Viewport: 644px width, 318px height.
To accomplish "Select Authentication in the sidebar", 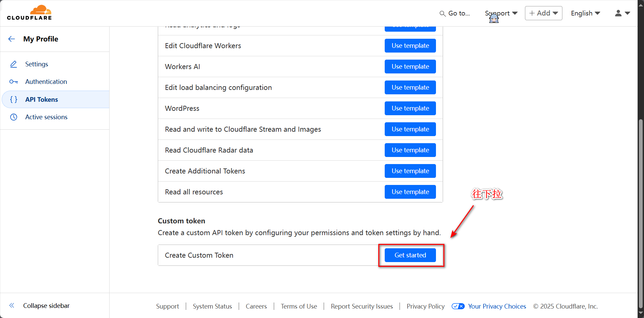I will [x=46, y=82].
